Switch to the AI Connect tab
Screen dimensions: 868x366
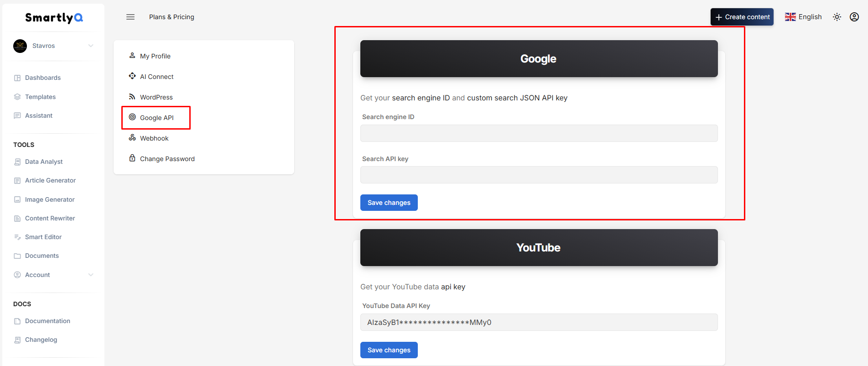coord(156,77)
